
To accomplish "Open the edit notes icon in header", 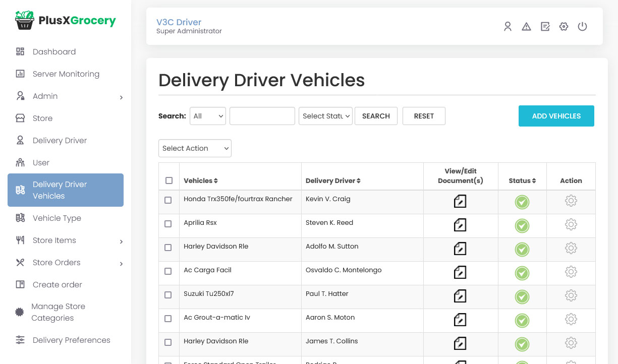I will point(545,27).
